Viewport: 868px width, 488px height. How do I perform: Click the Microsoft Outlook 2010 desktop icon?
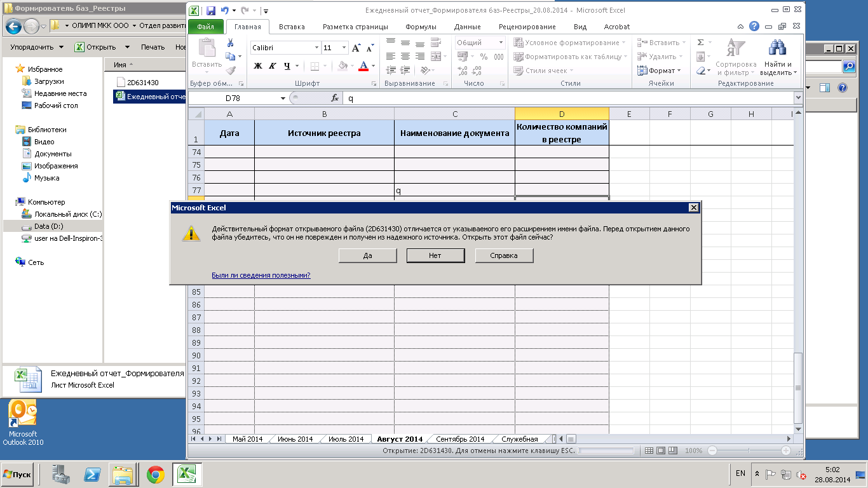point(24,423)
